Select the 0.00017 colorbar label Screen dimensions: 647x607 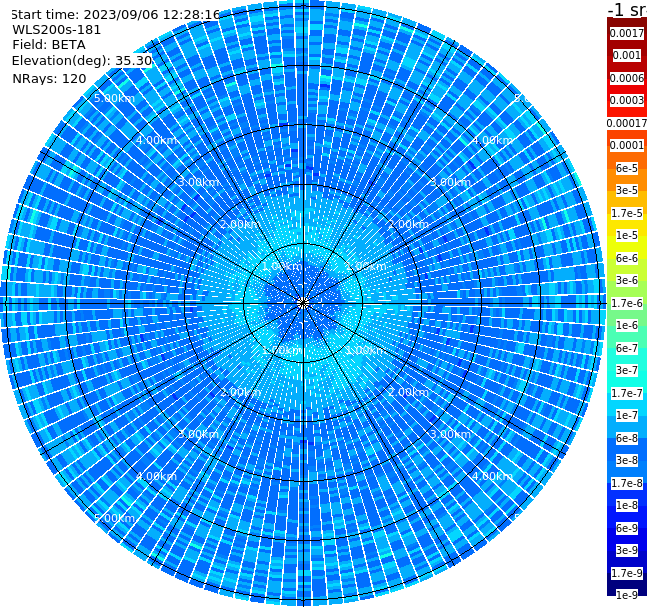point(627,123)
